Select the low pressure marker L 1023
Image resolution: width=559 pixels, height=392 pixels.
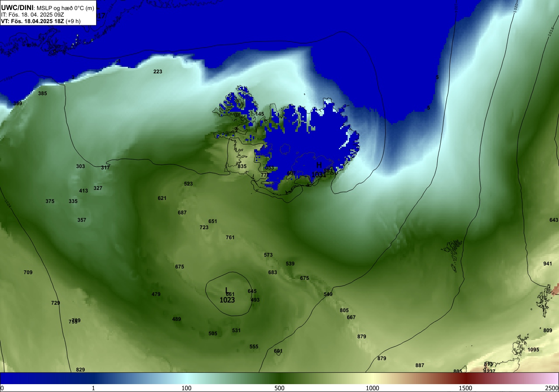coord(227,296)
